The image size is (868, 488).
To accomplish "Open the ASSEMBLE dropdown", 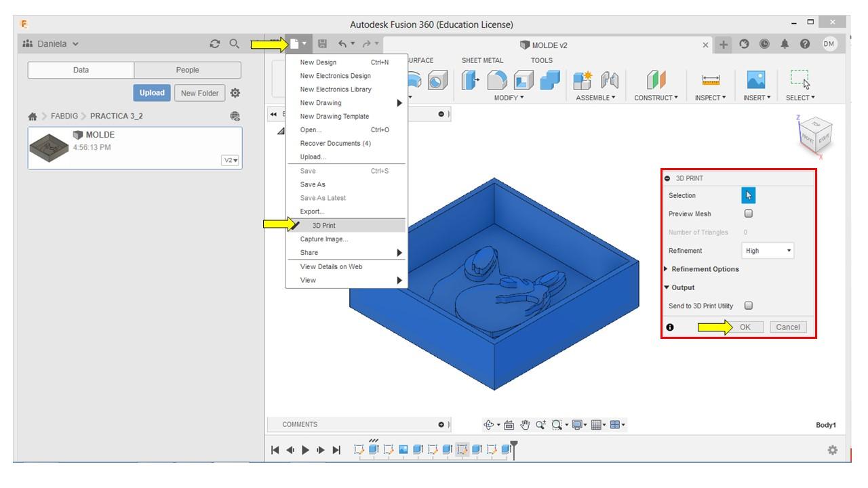I will point(595,98).
